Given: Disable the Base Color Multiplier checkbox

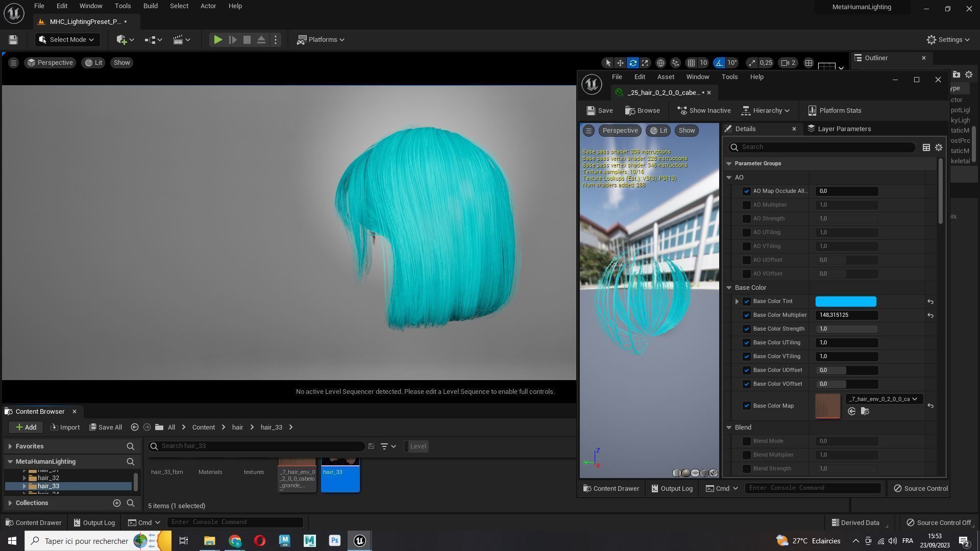Looking at the screenshot, I should pos(747,315).
